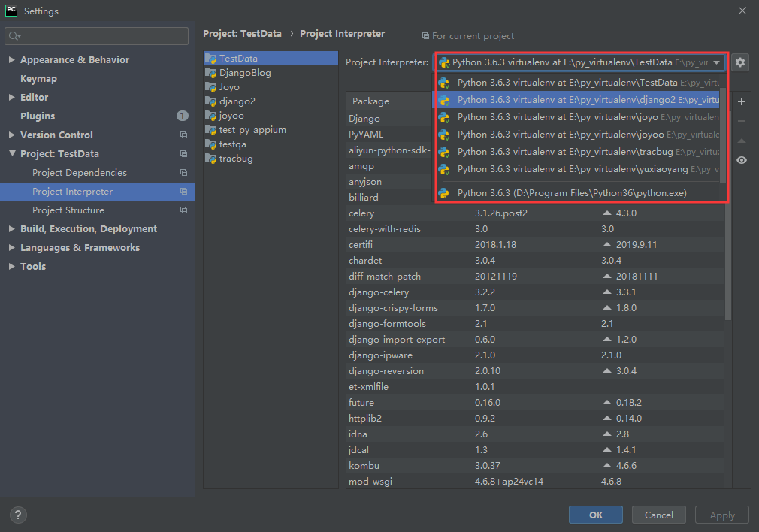Click the Plugins update count badge

(x=182, y=116)
